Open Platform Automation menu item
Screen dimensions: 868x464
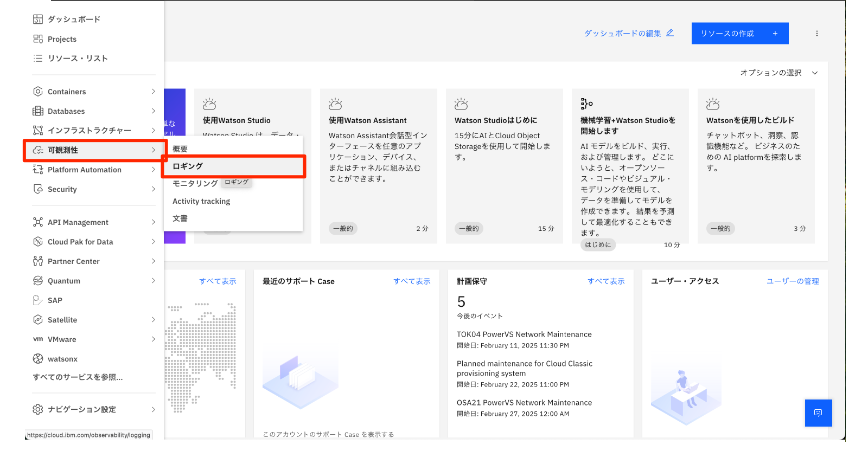pos(94,170)
